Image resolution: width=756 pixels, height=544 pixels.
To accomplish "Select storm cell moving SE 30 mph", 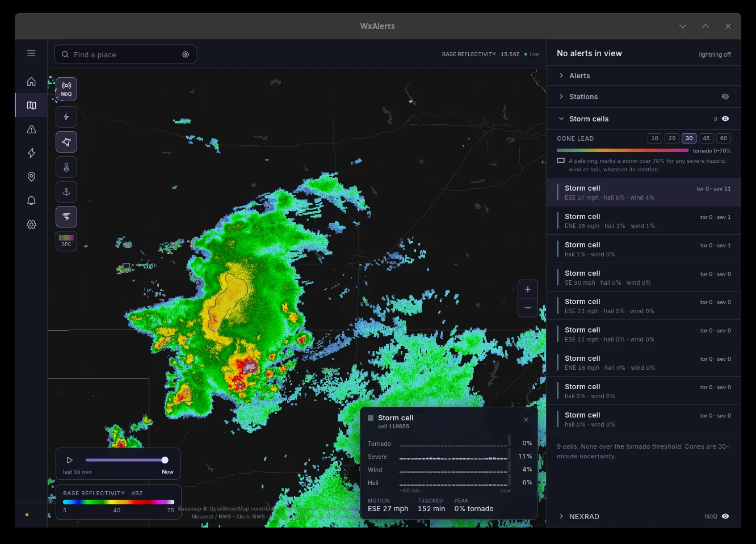I will (x=644, y=277).
